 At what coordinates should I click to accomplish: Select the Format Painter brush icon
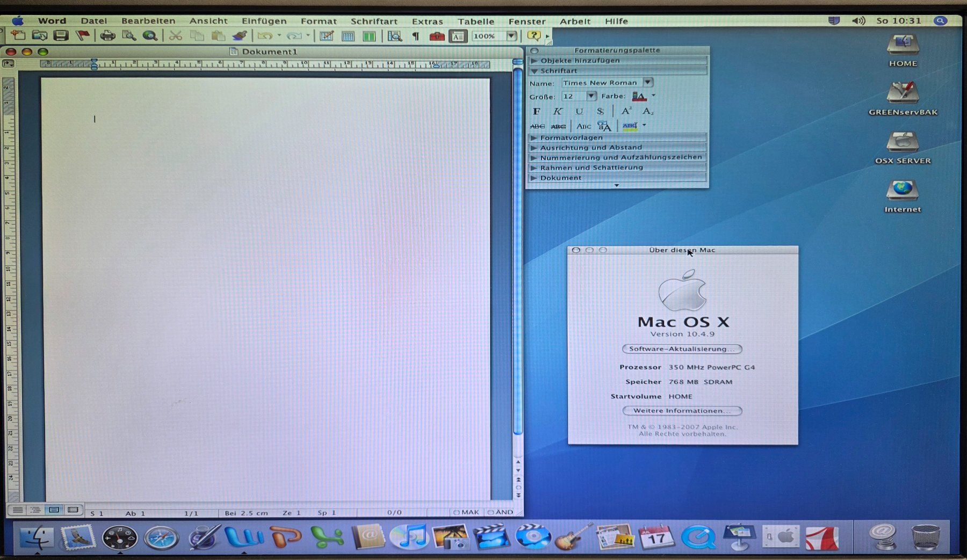coord(239,36)
